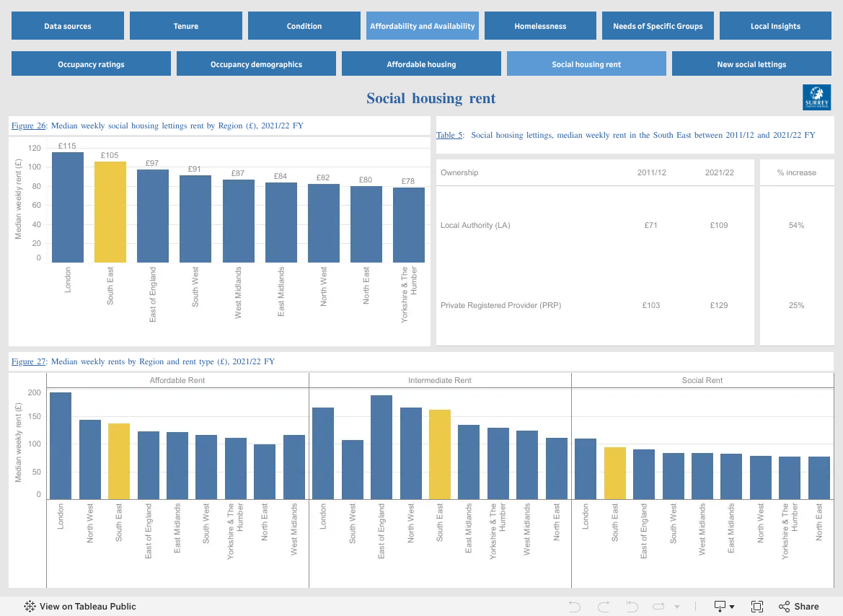Click the Tableau logo beside View on Tableau Public
The height and width of the screenshot is (616, 843).
[x=30, y=607]
